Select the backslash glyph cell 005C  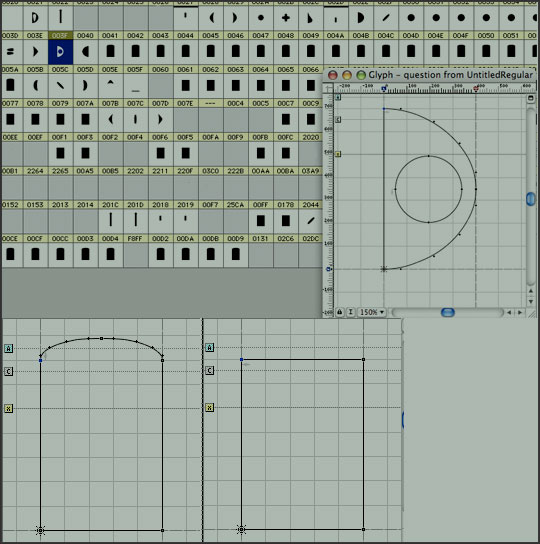click(60, 85)
